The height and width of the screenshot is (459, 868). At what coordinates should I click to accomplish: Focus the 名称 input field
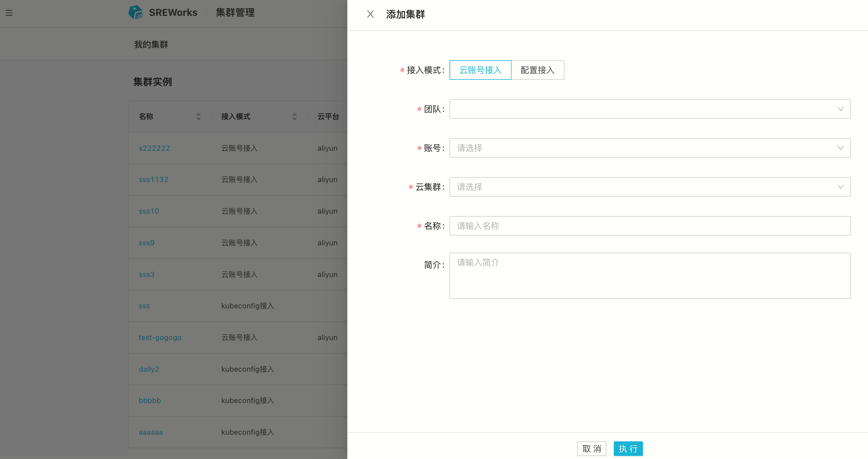(649, 226)
